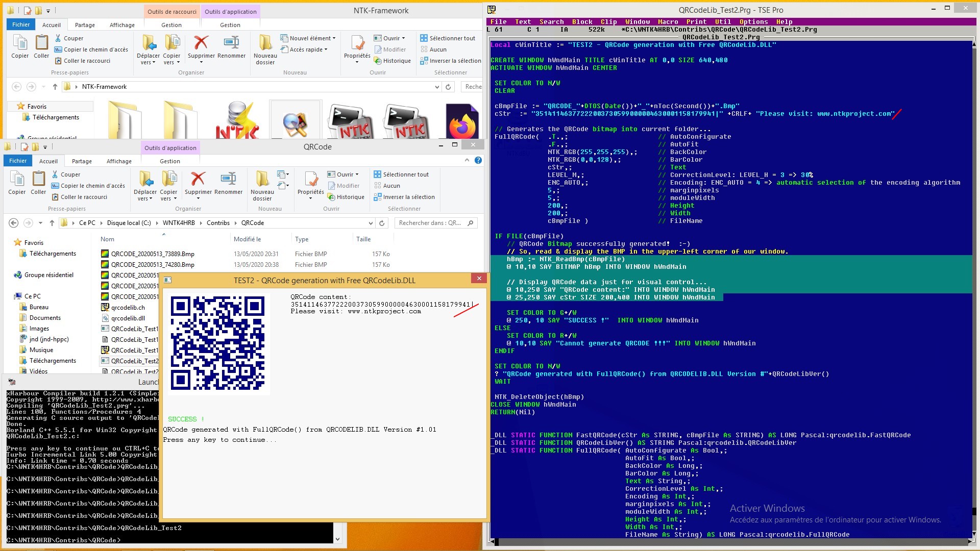This screenshot has width=980, height=551.
Task: Click Historique in NTK-Framework ribbon
Action: pos(392,61)
